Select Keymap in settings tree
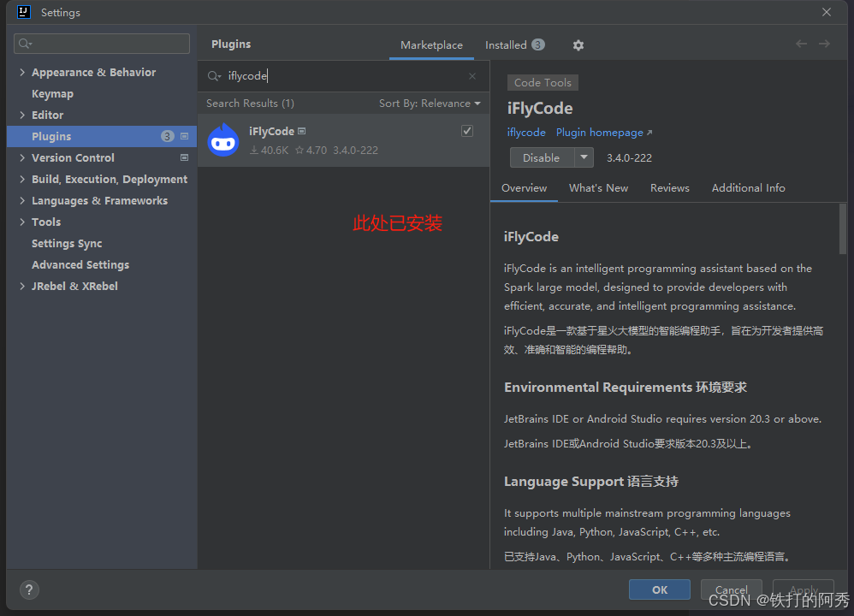 tap(52, 93)
